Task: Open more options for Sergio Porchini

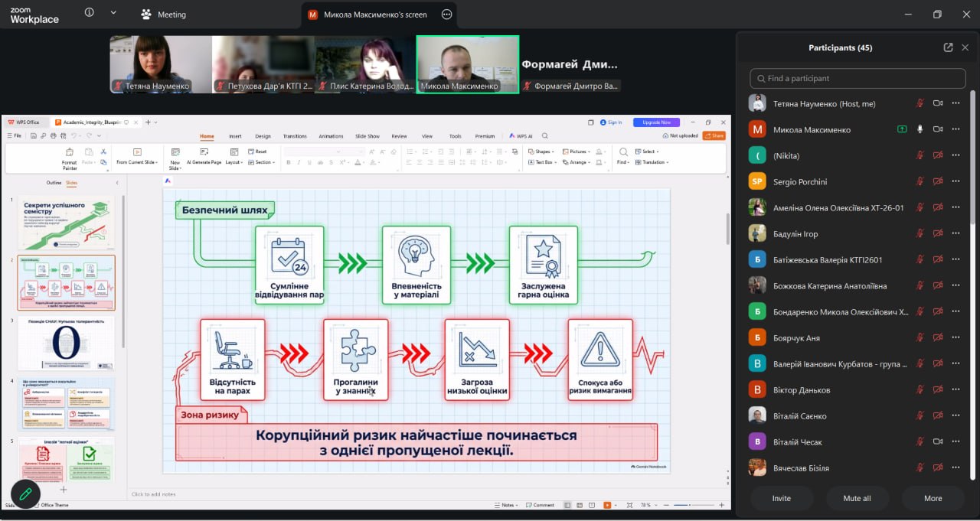Action: [955, 182]
